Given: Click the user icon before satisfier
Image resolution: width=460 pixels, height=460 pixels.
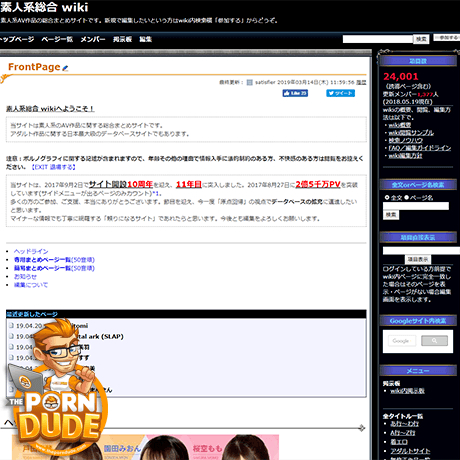Looking at the screenshot, I should [249, 82].
